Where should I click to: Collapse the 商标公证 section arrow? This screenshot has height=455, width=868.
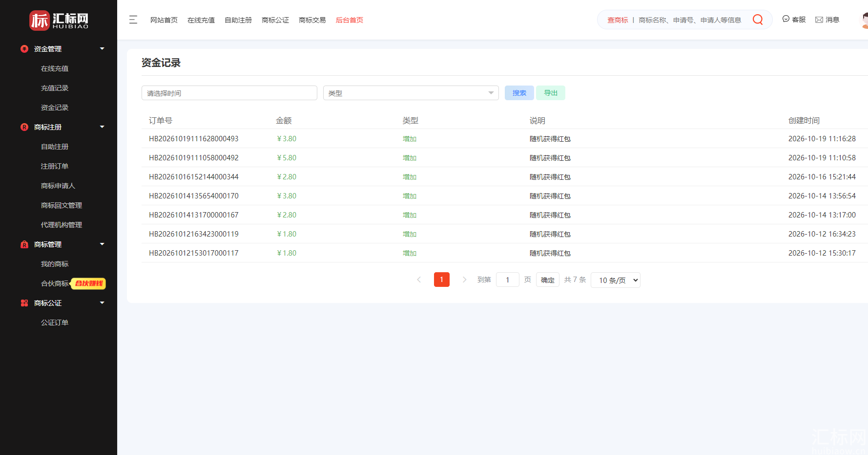102,303
